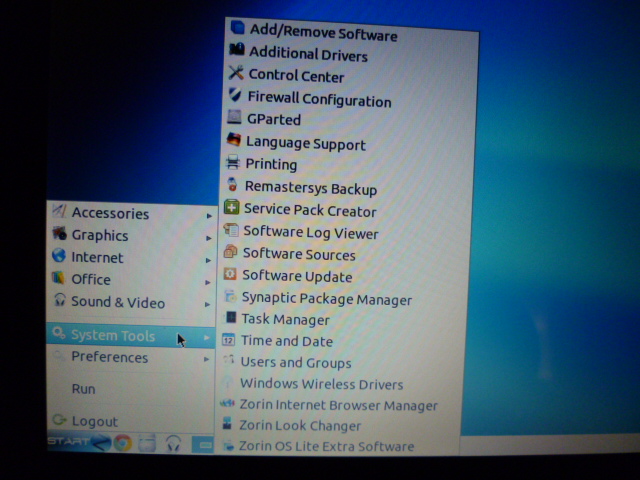Click the Zorin Look Changer icon
Viewport: 640px width, 480px height.
pos(227,424)
